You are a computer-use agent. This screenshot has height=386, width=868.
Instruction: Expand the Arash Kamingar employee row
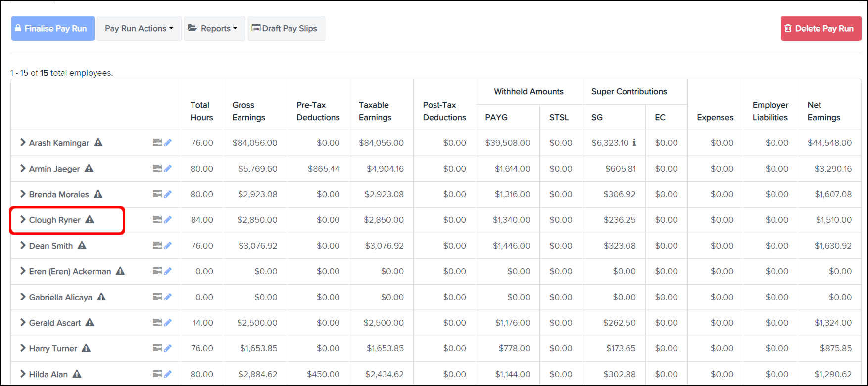23,143
